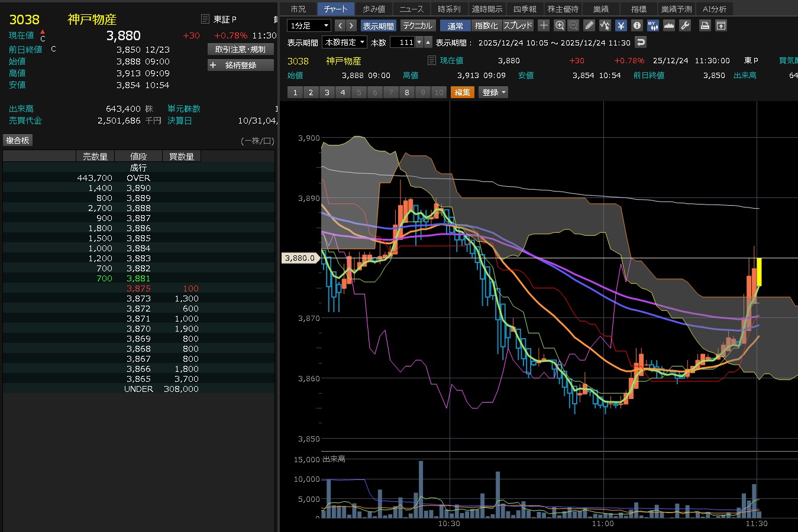Click the yen price display icon

(621, 25)
